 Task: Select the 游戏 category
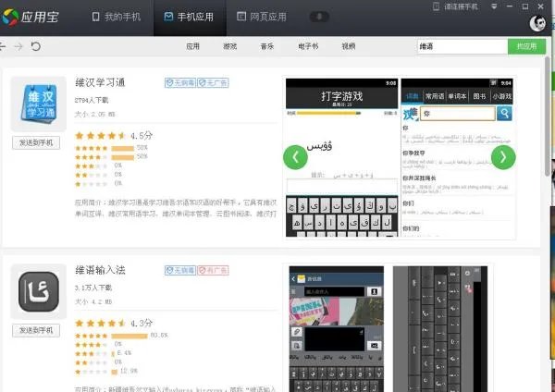(229, 46)
